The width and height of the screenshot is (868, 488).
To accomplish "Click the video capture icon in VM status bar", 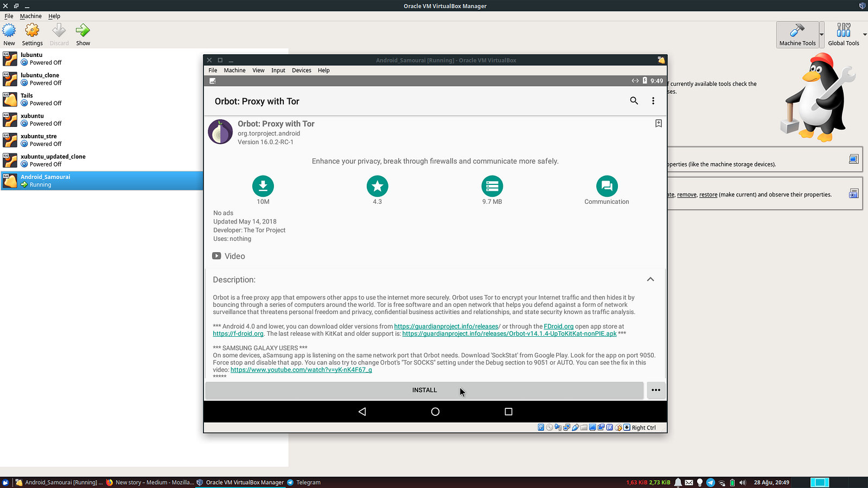I will tap(602, 427).
